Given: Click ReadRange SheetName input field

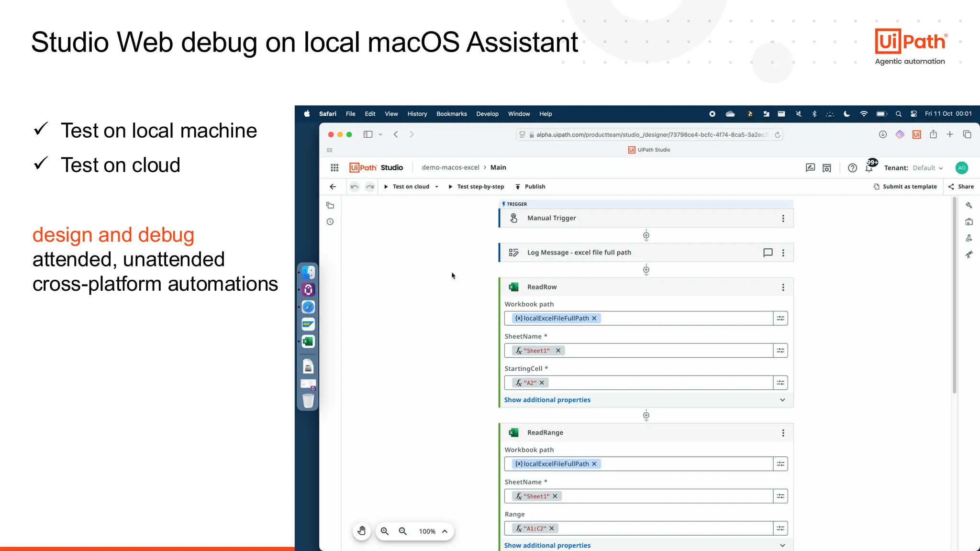Looking at the screenshot, I should tap(638, 496).
